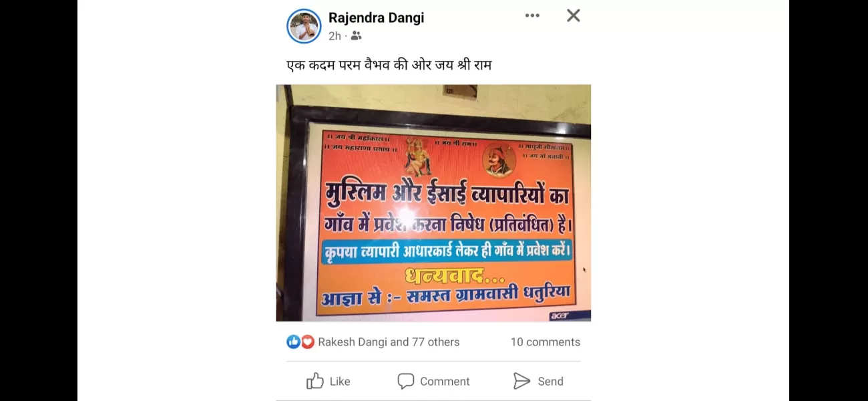Open the posted orange banner photo
The width and height of the screenshot is (868, 401).
pyautogui.click(x=433, y=203)
